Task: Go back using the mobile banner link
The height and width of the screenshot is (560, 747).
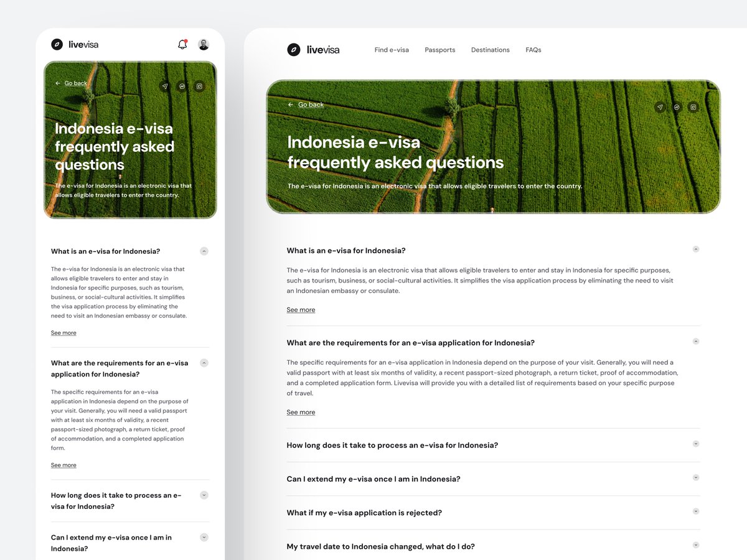Action: point(71,83)
